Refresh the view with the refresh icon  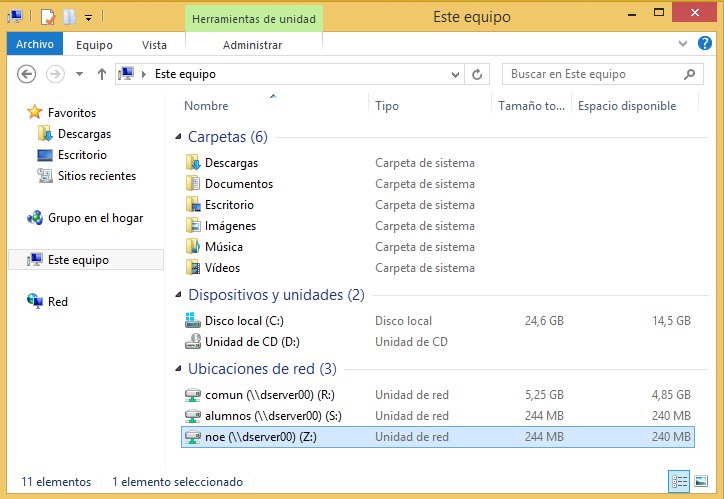click(x=477, y=74)
